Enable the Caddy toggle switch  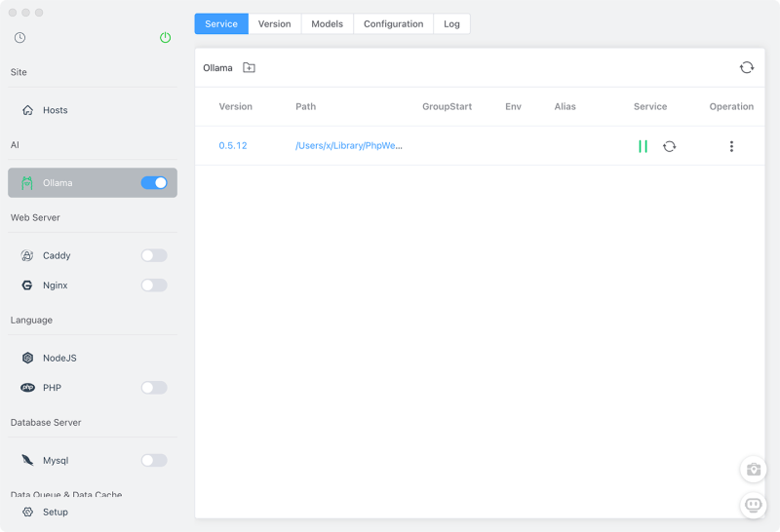pos(154,255)
